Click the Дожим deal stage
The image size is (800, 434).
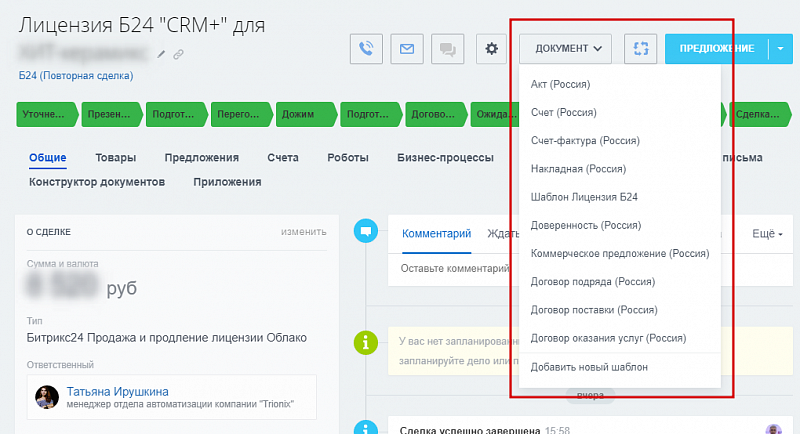(x=306, y=114)
